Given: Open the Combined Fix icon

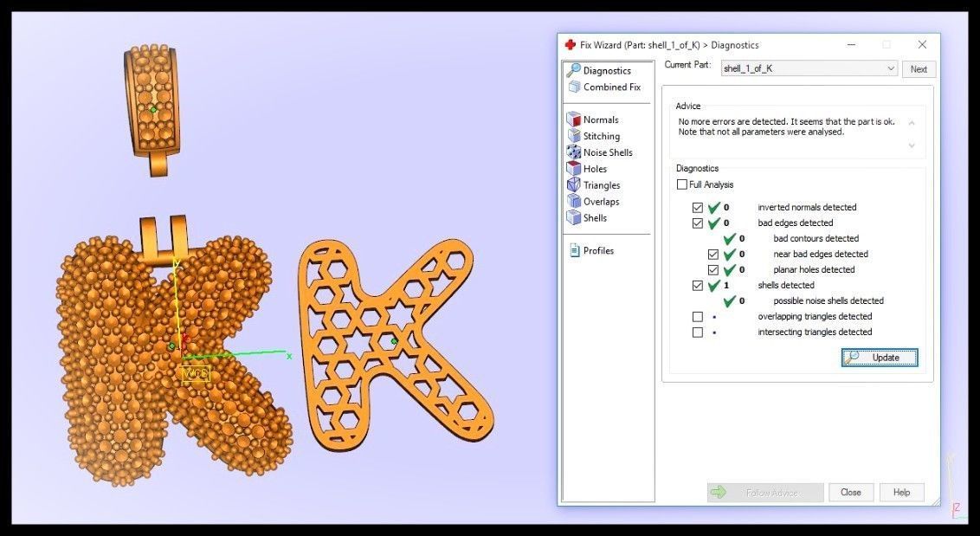Looking at the screenshot, I should tap(574, 87).
